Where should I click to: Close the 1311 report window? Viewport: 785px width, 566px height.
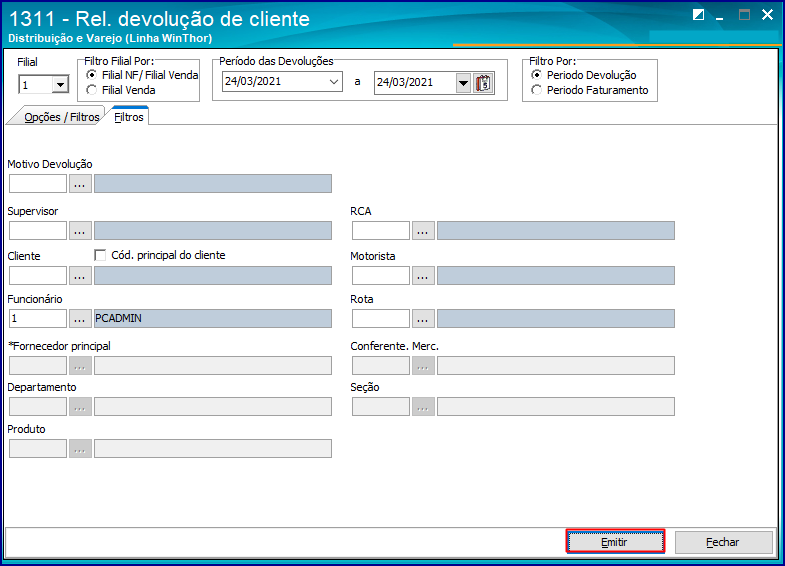tap(767, 15)
